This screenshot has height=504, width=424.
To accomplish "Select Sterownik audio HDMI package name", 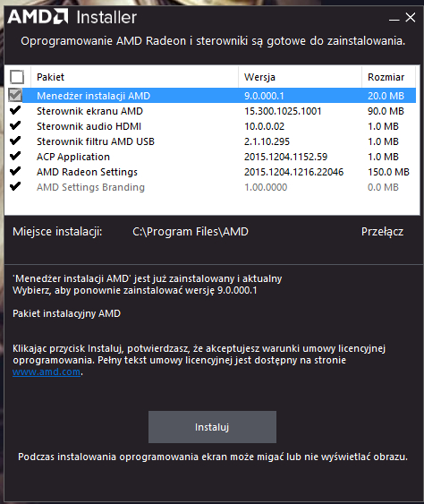I will 89,126.
